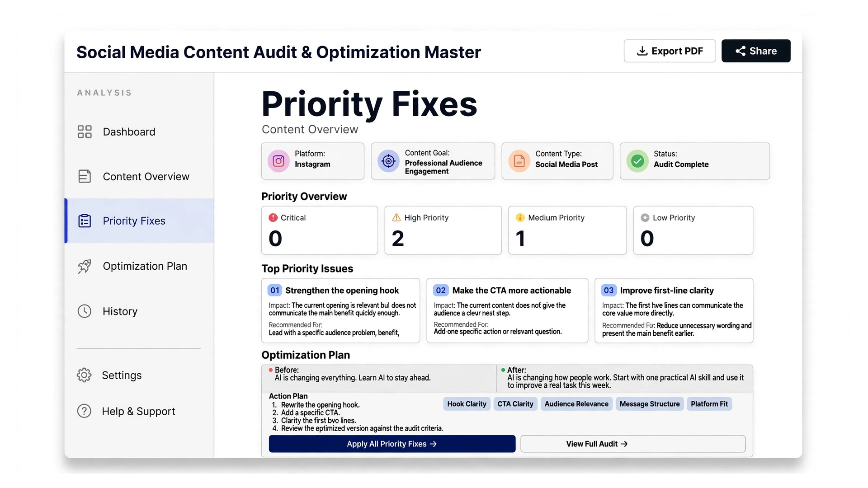Click the Low Priority gray icon

[645, 217]
